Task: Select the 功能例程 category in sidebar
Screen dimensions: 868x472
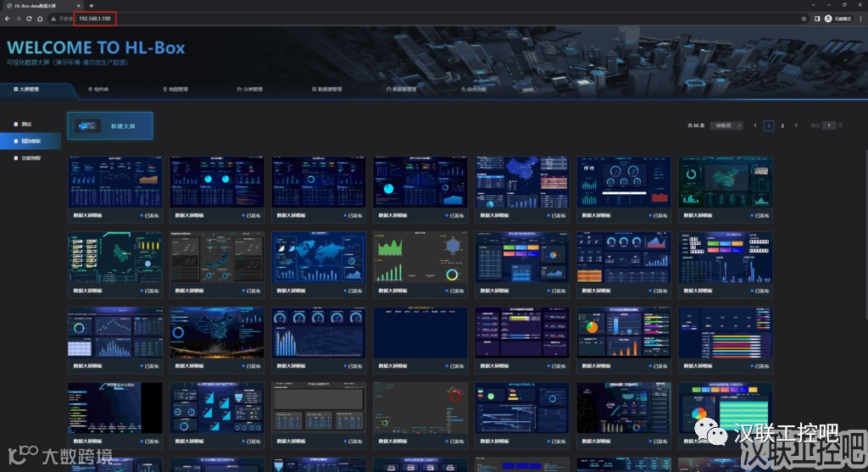Action: click(31, 158)
